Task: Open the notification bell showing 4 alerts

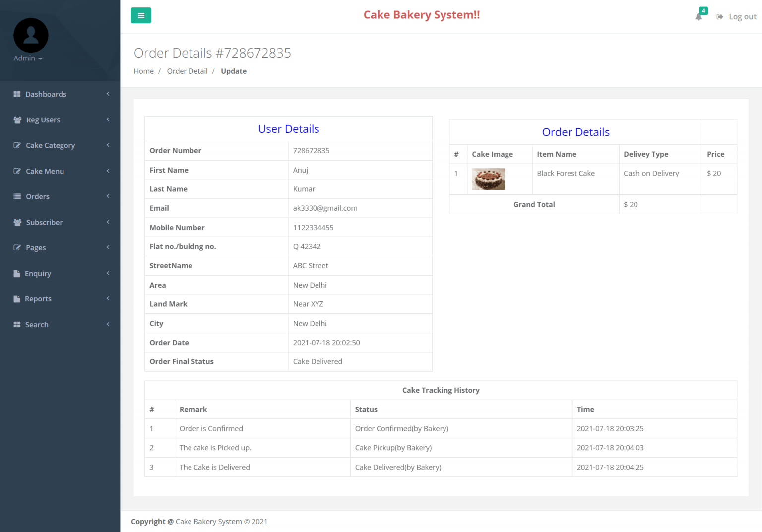Action: coord(699,16)
